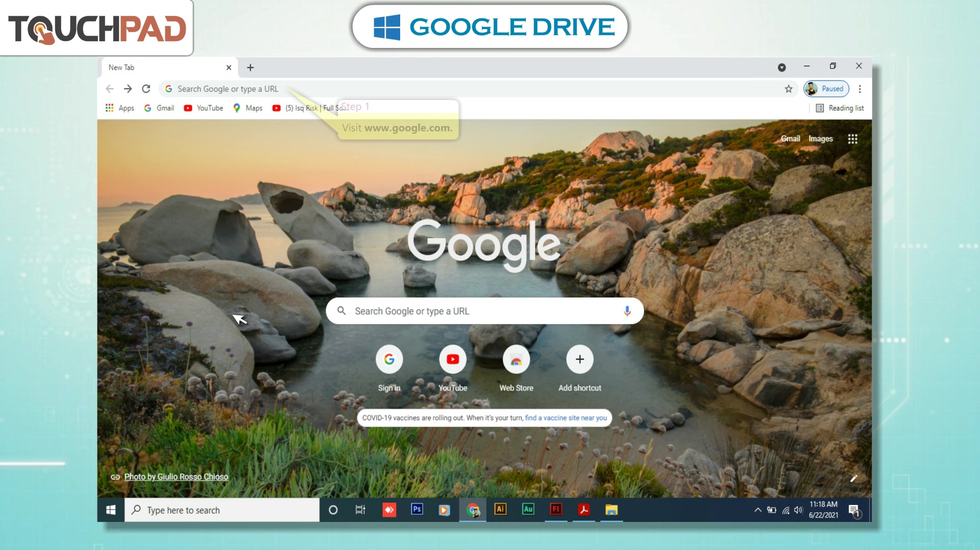
Task: Open Cortana circle icon in taskbar
Action: [333, 510]
